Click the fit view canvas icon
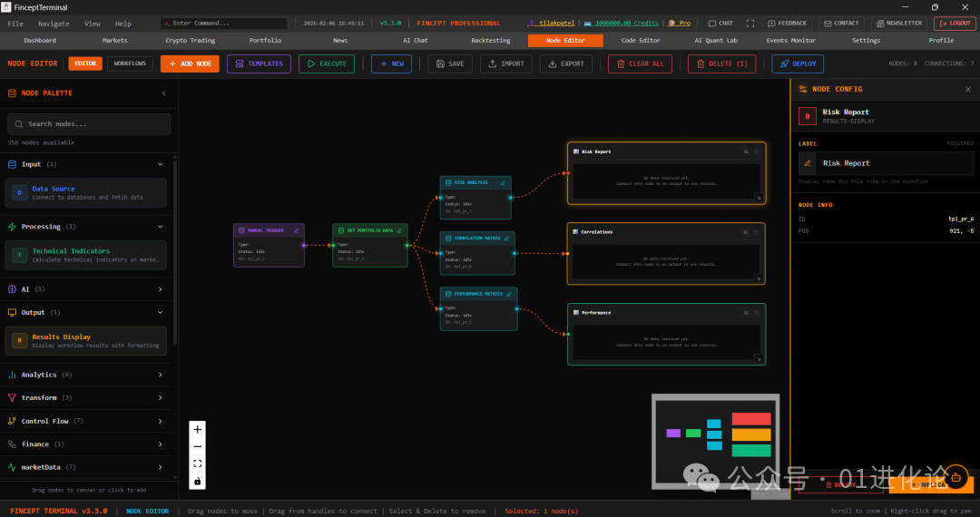This screenshot has width=980, height=517. coord(198,463)
